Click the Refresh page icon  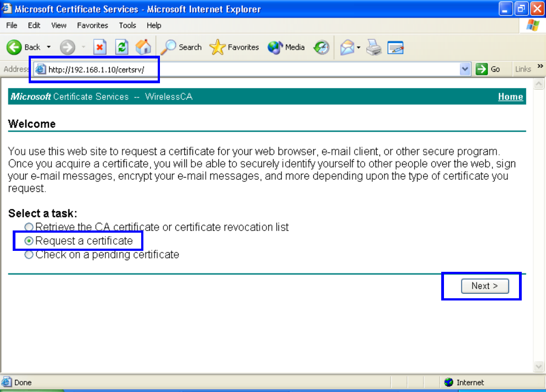coord(122,47)
